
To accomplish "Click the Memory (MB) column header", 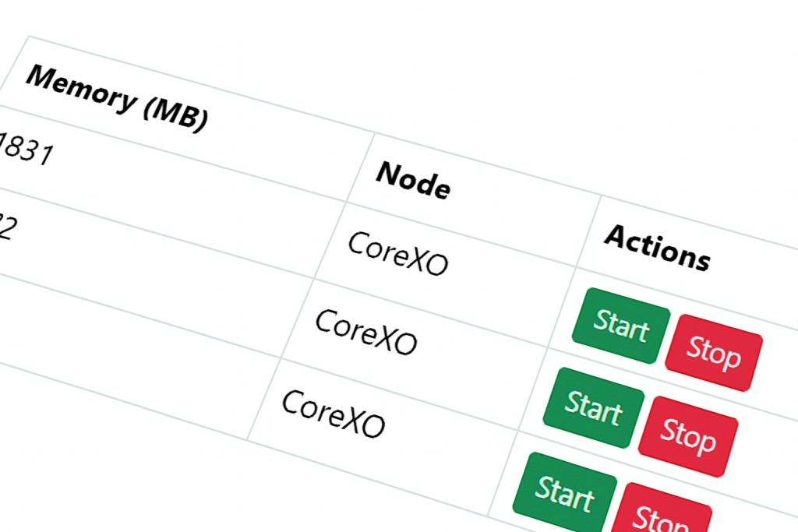I will coord(117,99).
